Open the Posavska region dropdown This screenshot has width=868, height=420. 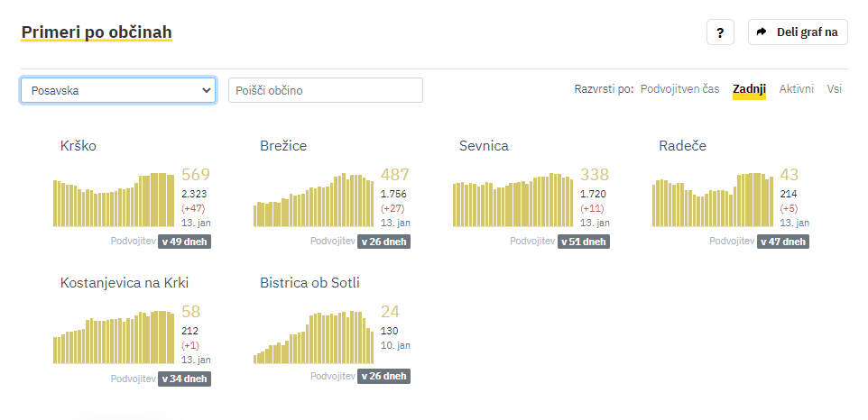tap(118, 90)
